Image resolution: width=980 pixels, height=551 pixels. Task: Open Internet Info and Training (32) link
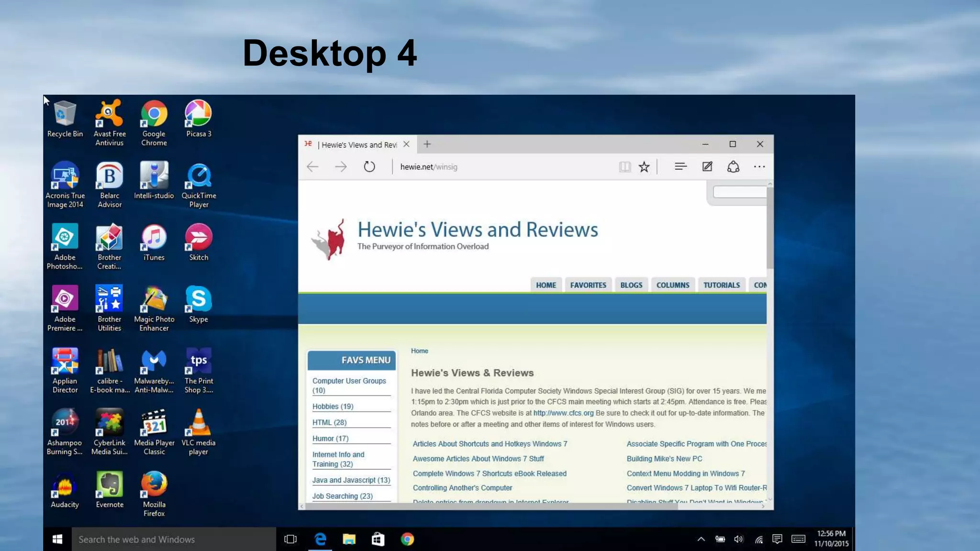338,459
